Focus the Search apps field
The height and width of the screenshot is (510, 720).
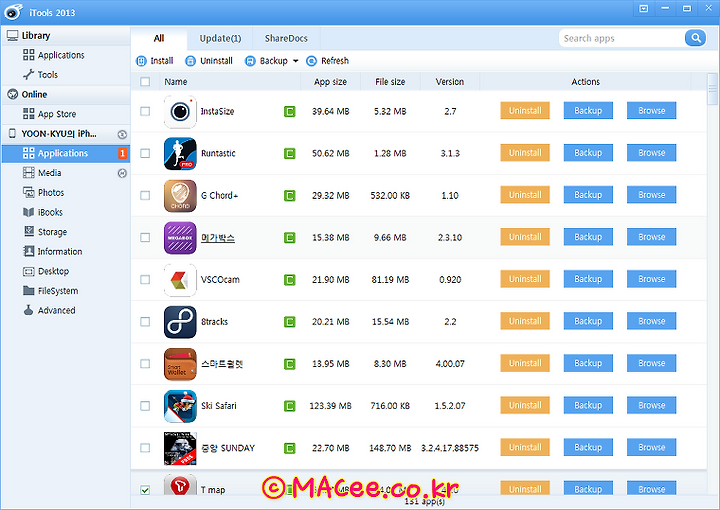622,38
